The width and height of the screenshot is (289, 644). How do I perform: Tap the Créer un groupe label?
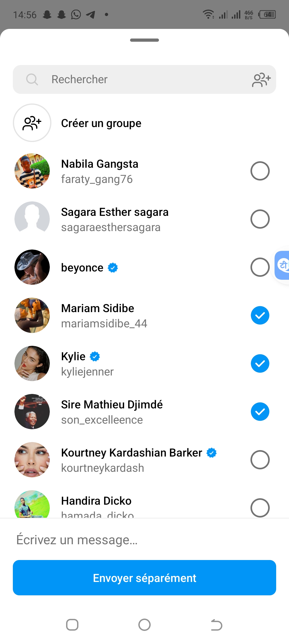pyautogui.click(x=101, y=123)
